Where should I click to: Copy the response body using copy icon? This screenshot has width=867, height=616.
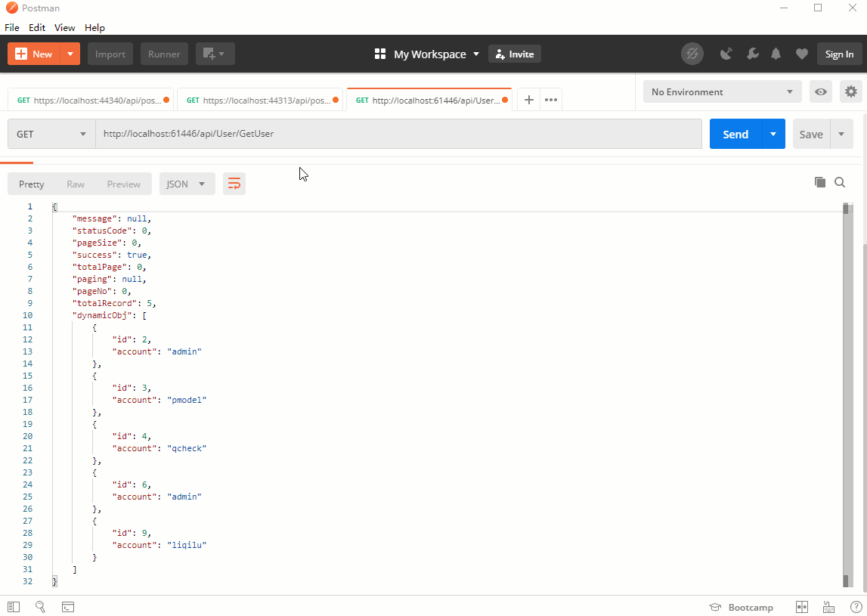click(820, 182)
